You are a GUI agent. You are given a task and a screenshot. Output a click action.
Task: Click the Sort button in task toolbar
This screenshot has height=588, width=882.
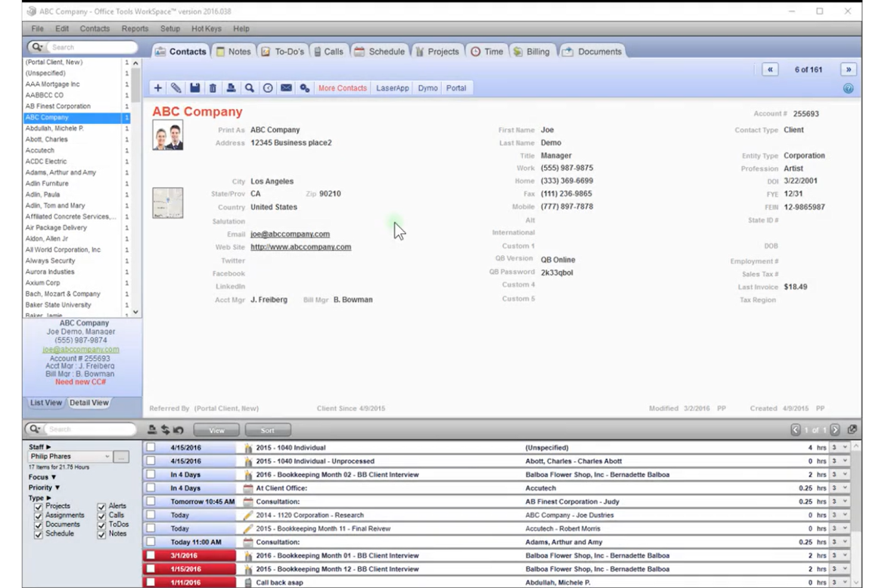[x=268, y=430]
